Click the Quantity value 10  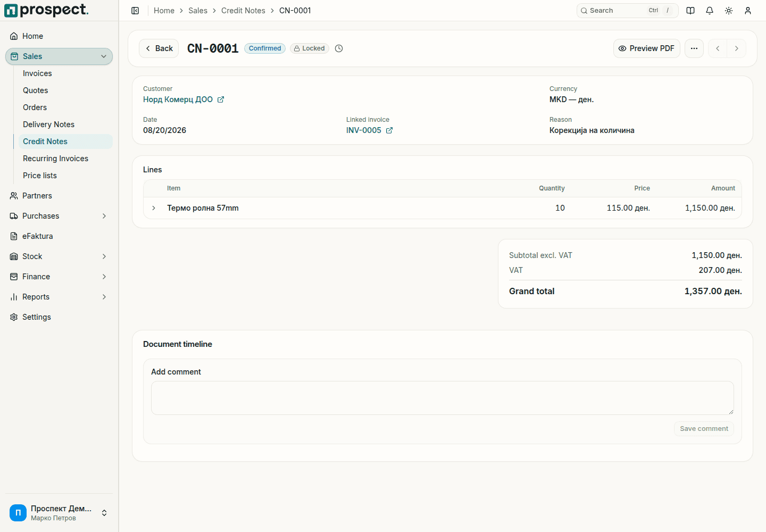560,208
